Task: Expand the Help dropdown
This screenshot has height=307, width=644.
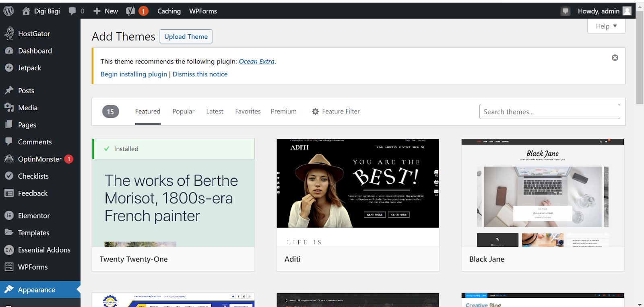Action: [606, 26]
